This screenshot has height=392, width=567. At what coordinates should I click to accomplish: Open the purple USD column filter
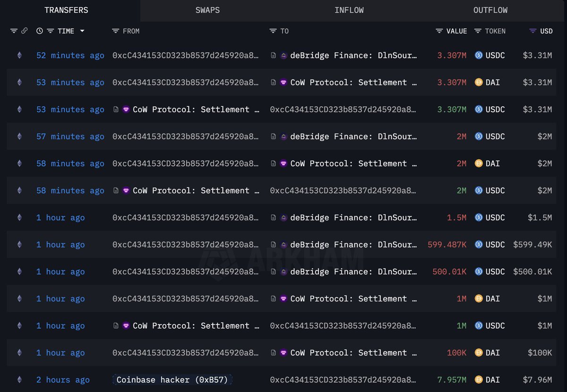click(533, 31)
